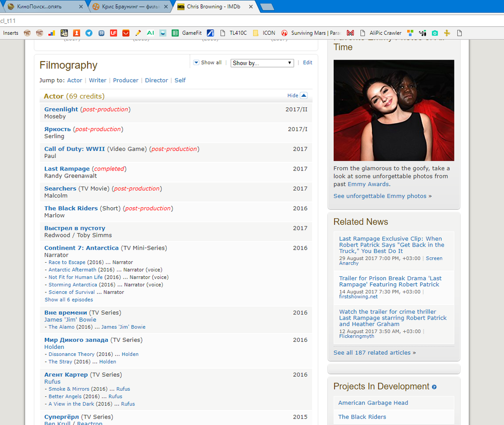The height and width of the screenshot is (425, 504).
Task: Open the red LF bookmark icon
Action: (113, 33)
